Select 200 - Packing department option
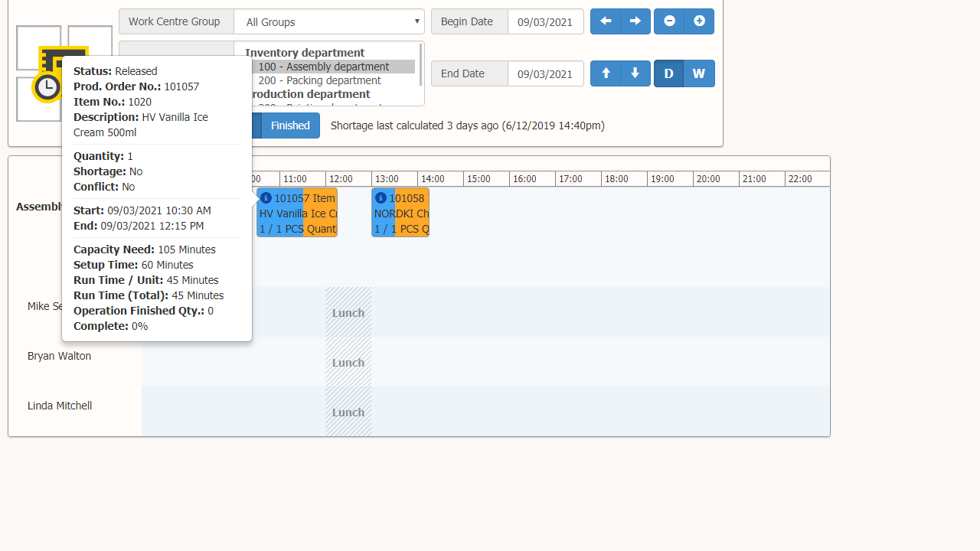Screen dimensions: 980x551 (319, 80)
